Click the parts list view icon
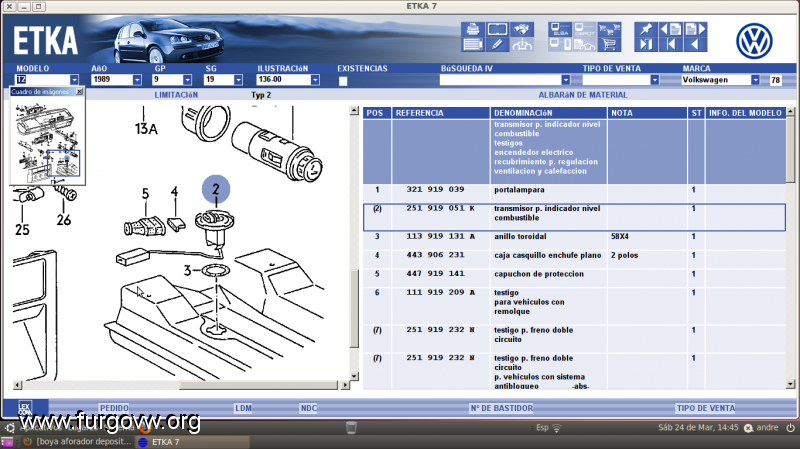The height and width of the screenshot is (449, 800). pos(472,44)
